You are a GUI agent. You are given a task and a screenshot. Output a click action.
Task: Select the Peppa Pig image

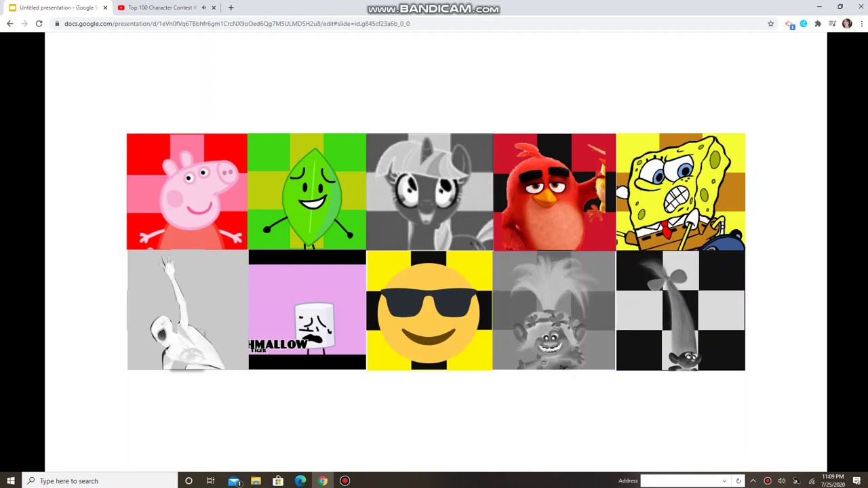point(187,192)
